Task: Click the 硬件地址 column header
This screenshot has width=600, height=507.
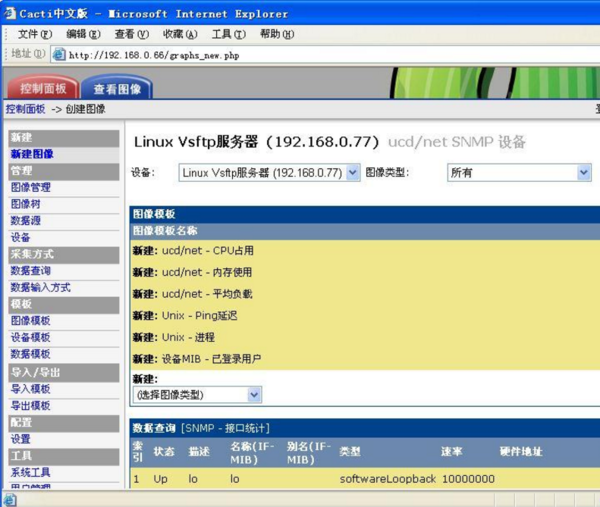Action: coord(521,452)
